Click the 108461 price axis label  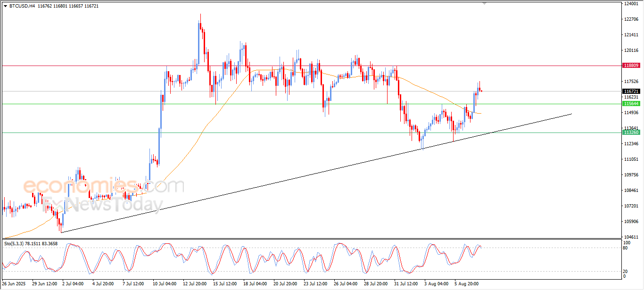coord(631,191)
